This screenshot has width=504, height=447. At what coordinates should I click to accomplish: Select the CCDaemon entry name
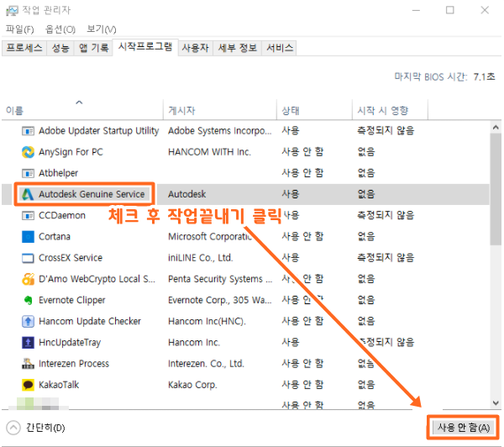click(62, 215)
